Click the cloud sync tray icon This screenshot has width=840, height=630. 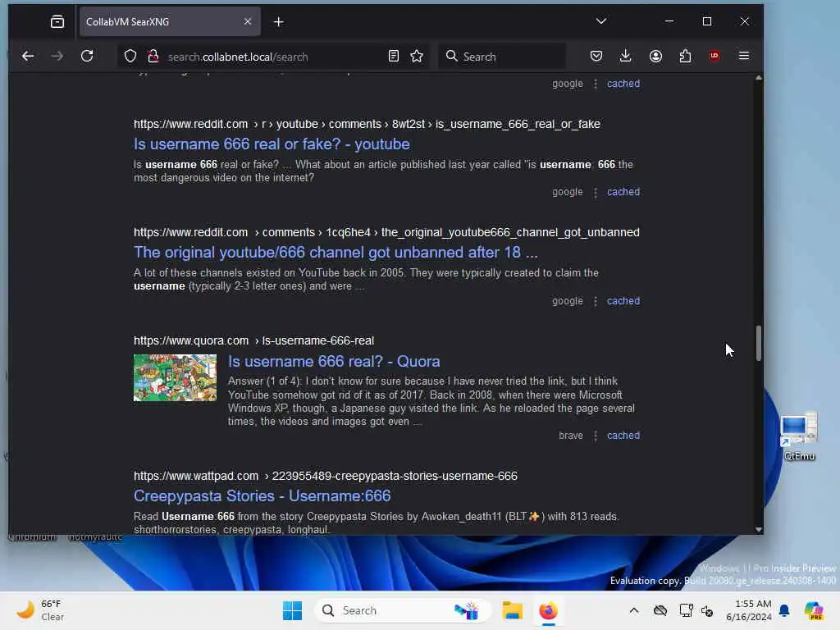pyautogui.click(x=660, y=610)
